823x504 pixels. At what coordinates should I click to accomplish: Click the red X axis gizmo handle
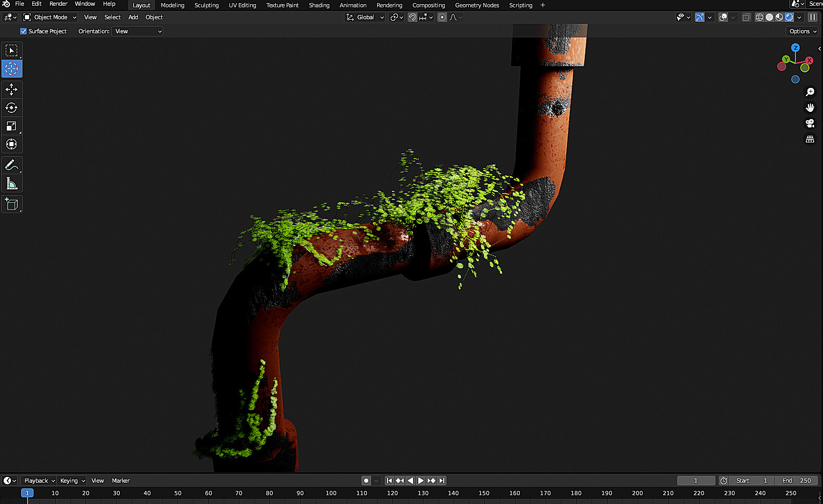(x=809, y=61)
